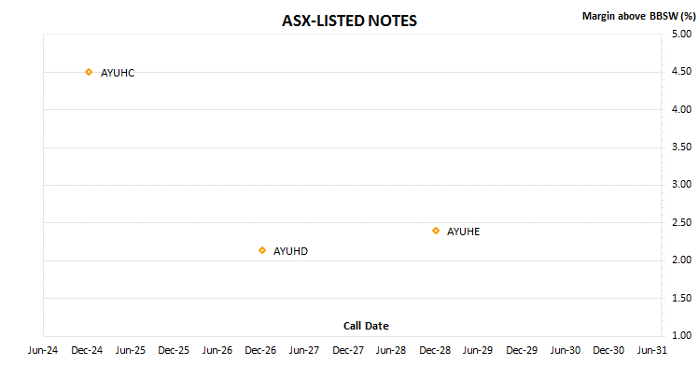Click the 2.50 y-axis value
The height and width of the screenshot is (366, 700).
coord(682,222)
